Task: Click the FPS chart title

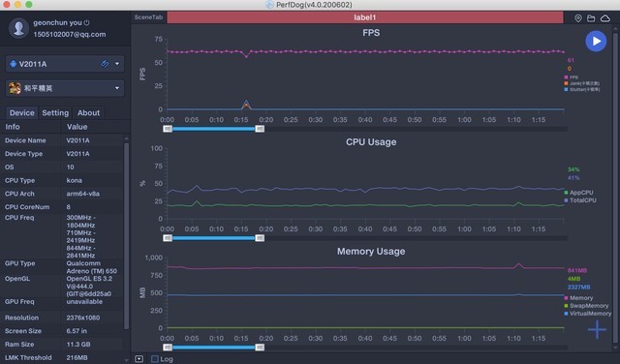Action: 371,33
